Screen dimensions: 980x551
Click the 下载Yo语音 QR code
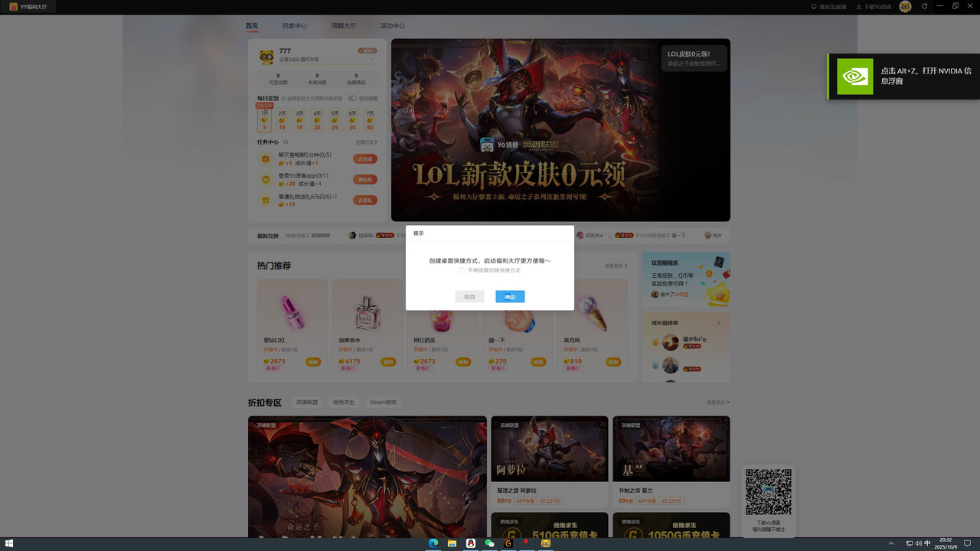click(x=769, y=491)
